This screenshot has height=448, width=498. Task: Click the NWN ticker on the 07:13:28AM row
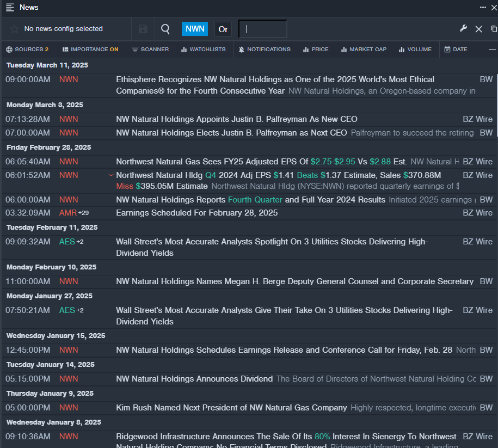[x=69, y=119]
